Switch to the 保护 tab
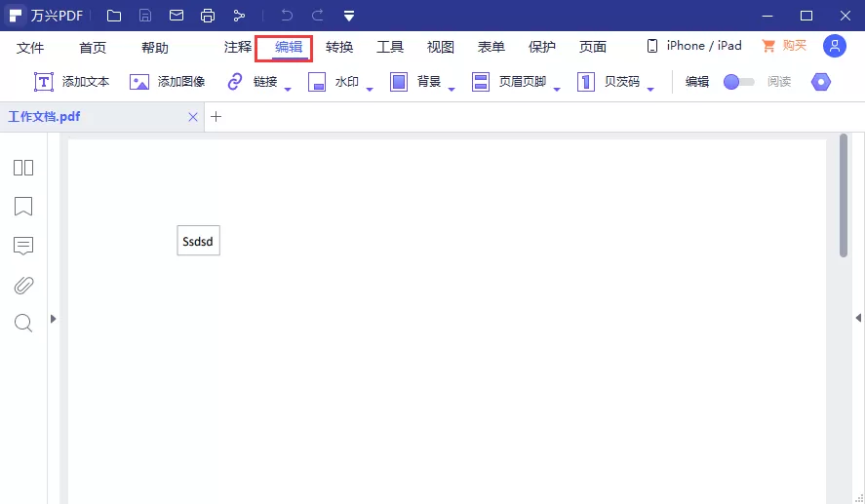 (542, 48)
